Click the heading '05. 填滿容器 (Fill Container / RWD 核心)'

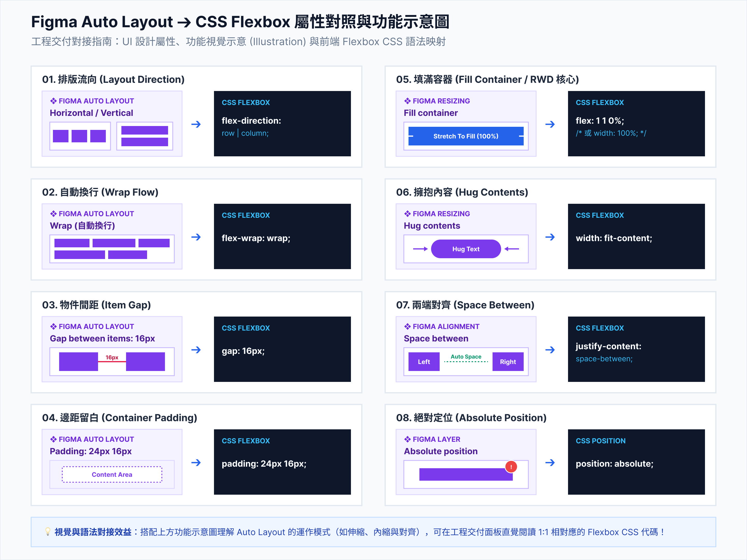(488, 79)
